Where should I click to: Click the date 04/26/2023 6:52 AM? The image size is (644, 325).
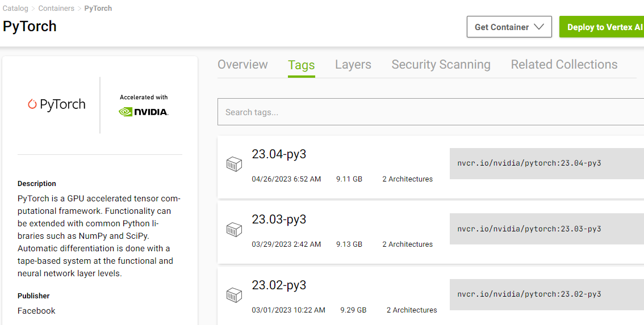point(286,179)
